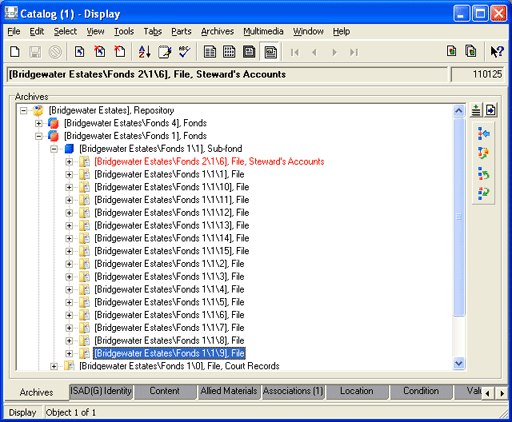
Task: Click the bottom hierarchy refresh icon
Action: (483, 193)
